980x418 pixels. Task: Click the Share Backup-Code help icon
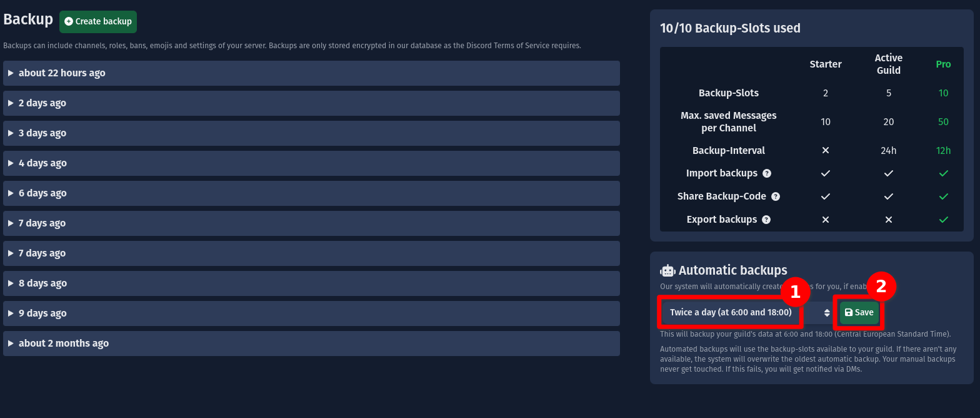click(776, 196)
